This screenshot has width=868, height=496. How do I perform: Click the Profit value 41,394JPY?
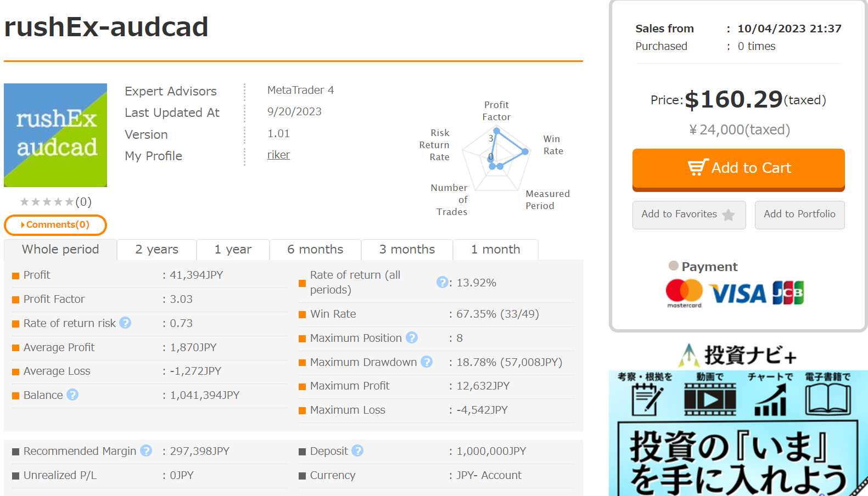coord(197,275)
